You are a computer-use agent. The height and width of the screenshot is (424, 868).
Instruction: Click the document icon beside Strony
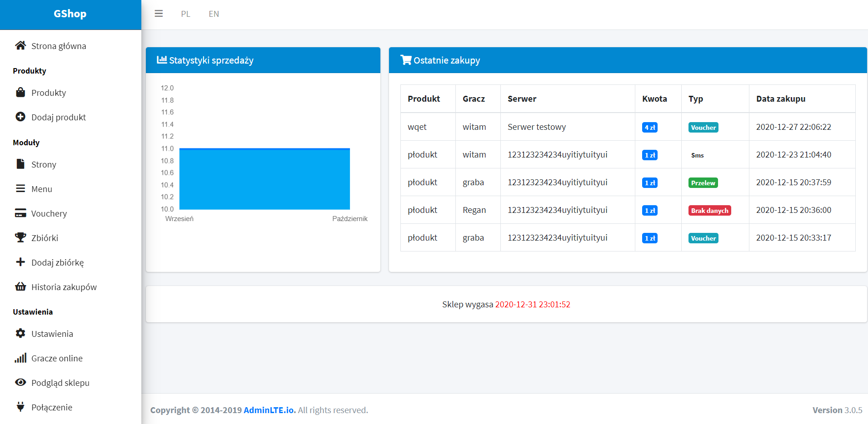pyautogui.click(x=20, y=164)
